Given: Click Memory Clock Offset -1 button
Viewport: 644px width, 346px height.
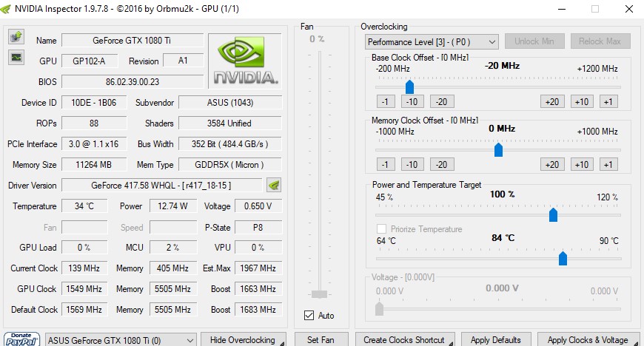Looking at the screenshot, I should click(x=385, y=164).
